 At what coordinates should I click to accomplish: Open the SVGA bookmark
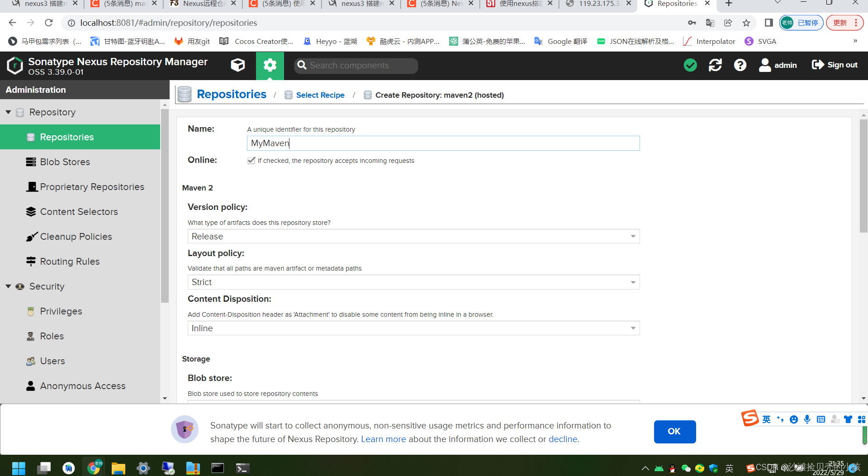[x=760, y=41]
